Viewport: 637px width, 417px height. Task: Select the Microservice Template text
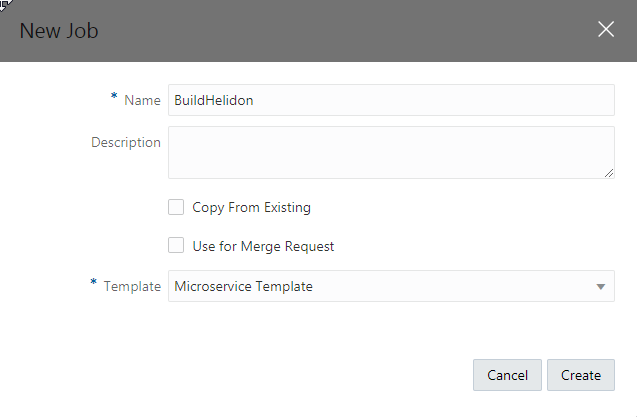[x=243, y=286]
